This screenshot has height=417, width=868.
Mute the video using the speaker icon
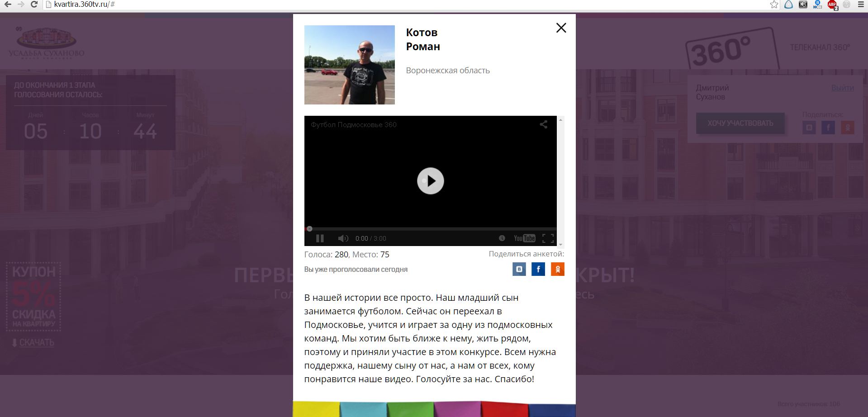343,238
